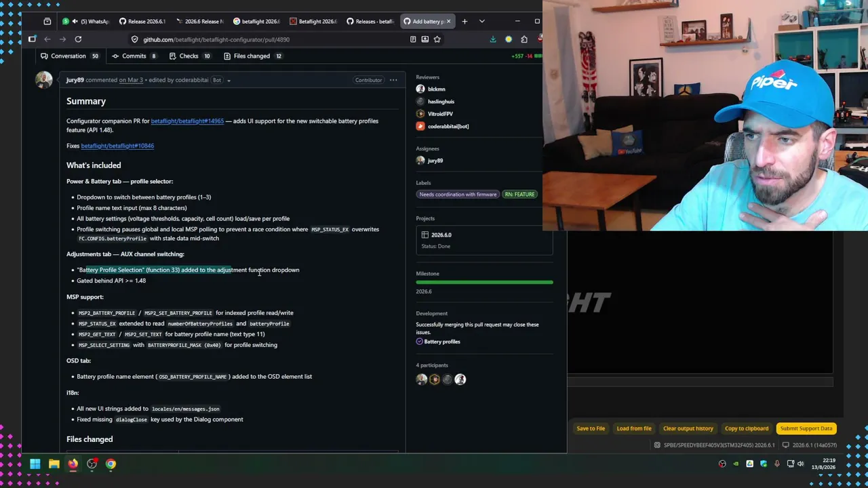868x488 pixels.
Task: Reload the GitHub page
Action: point(78,39)
